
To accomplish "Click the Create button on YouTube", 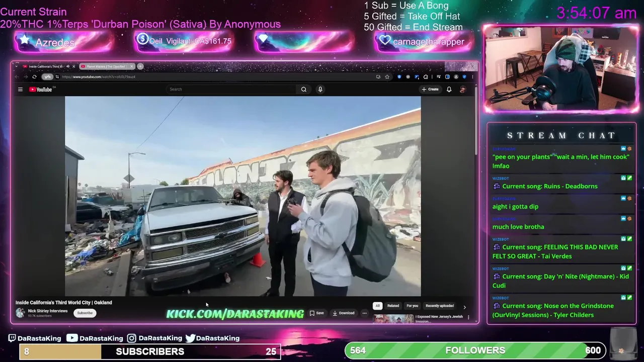I will 430,89.
